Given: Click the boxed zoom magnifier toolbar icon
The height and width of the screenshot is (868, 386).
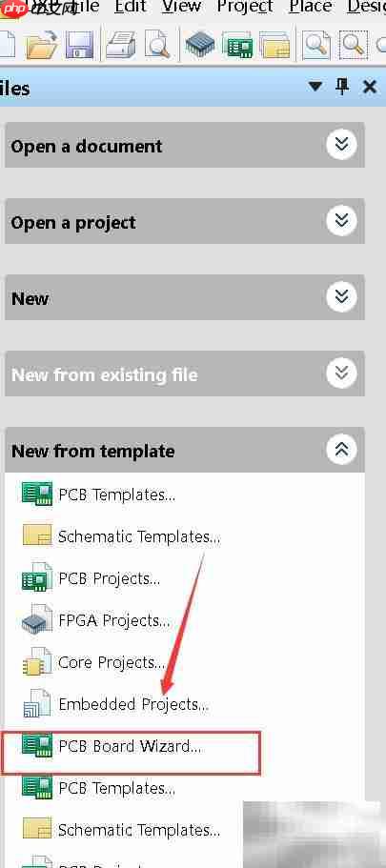Looking at the screenshot, I should click(x=316, y=44).
